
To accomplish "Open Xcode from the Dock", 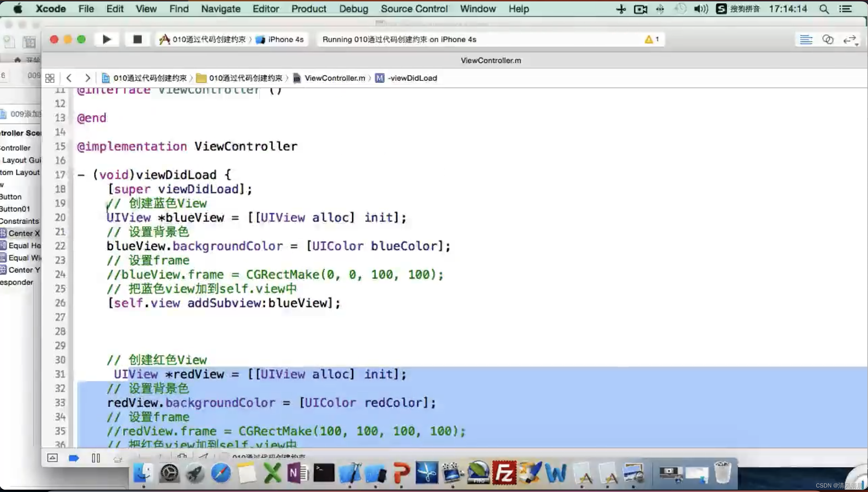I will [350, 473].
